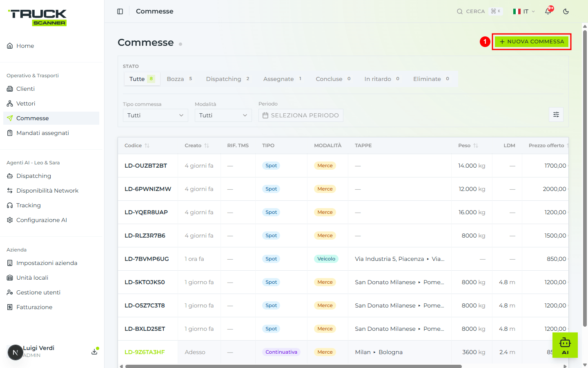588x368 pixels.
Task: Open the Cerca search box
Action: [479, 11]
